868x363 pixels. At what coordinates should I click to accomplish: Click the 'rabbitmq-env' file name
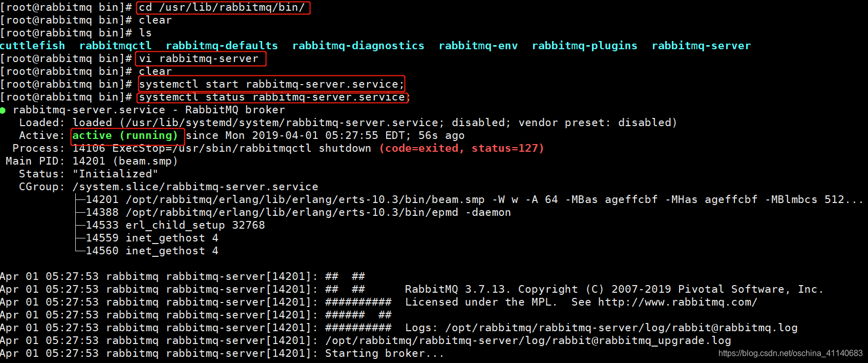(478, 46)
